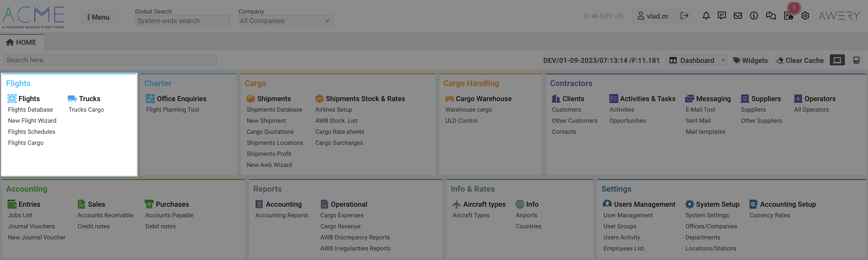Click the notifications bell icon

(x=706, y=16)
